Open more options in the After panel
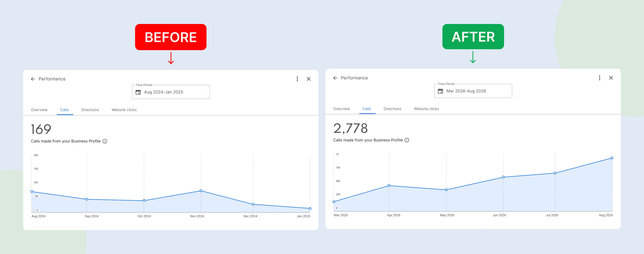The height and width of the screenshot is (254, 644). tap(599, 78)
